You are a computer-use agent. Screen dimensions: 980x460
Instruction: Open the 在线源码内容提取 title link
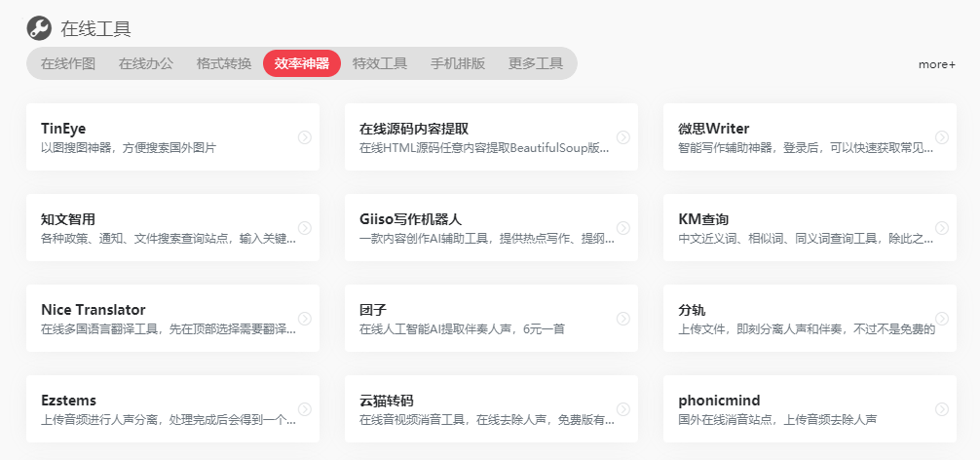coord(414,129)
